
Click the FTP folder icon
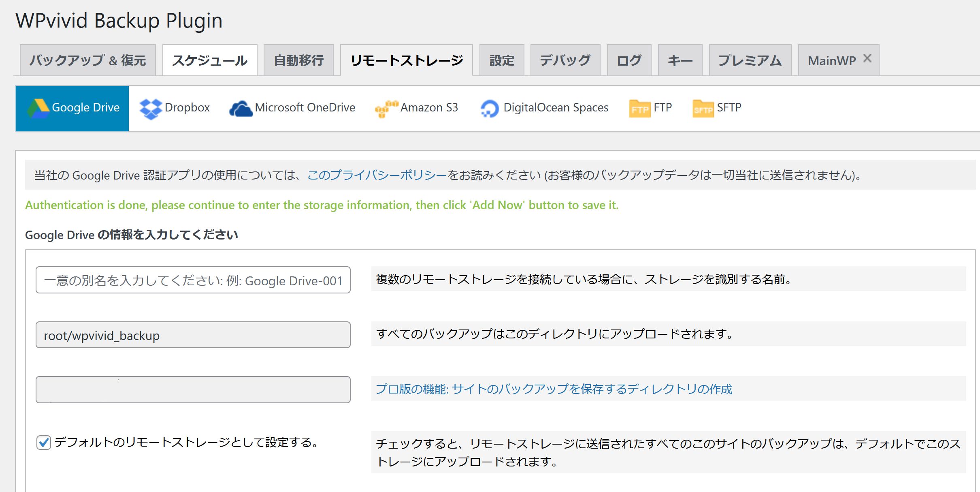[x=640, y=109]
